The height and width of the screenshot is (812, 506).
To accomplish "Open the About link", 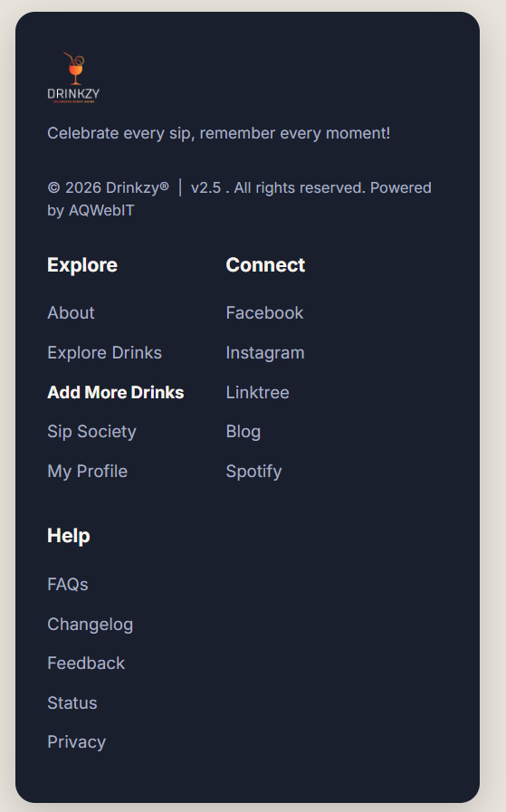I will 71,313.
